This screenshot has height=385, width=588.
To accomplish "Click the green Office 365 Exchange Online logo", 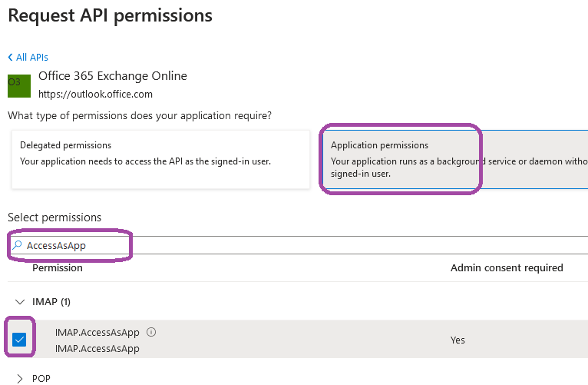I will [19, 85].
